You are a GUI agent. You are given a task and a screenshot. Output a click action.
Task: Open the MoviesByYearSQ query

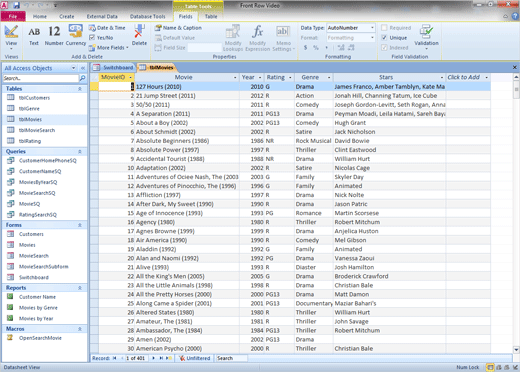coord(38,182)
